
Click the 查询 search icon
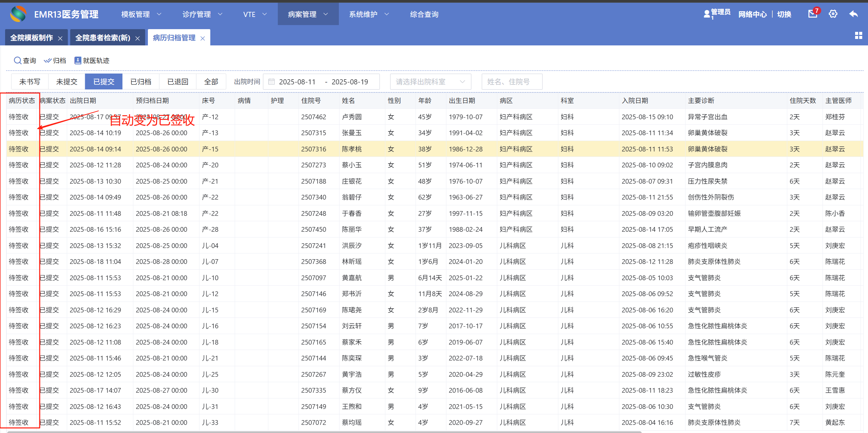(x=17, y=60)
